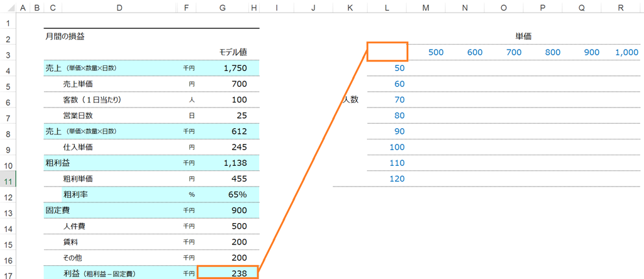Select fixed cost cell showing 900

(x=228, y=211)
